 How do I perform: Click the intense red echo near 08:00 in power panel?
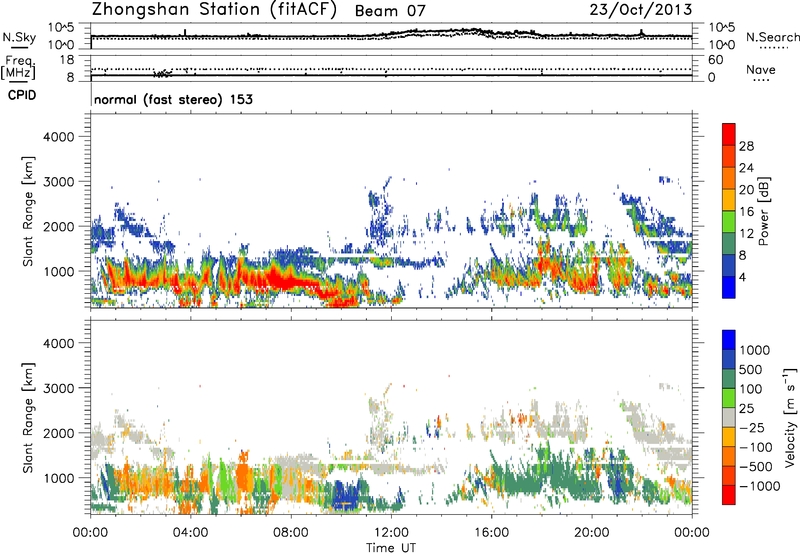286,280
